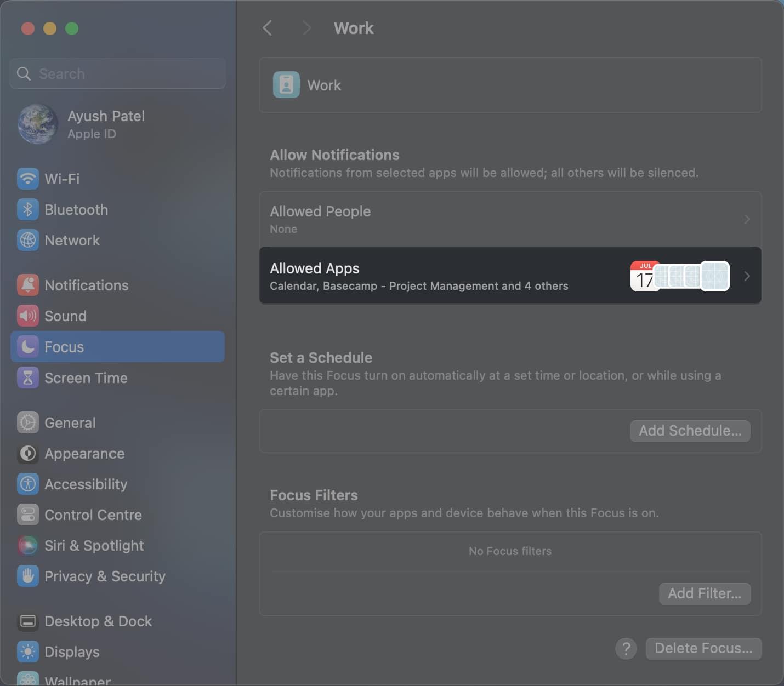Select Notifications in the sidebar
This screenshot has width=784, height=686.
pos(117,285)
